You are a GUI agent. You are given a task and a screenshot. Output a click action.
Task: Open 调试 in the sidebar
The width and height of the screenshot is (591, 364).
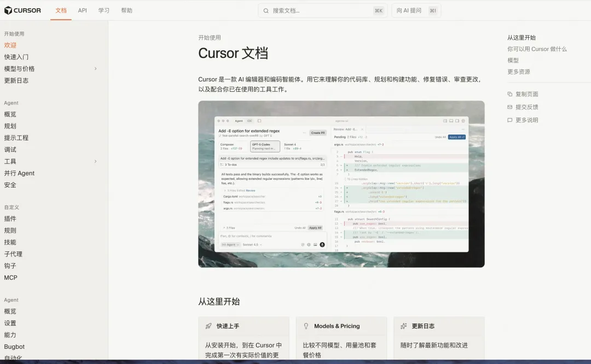click(10, 149)
